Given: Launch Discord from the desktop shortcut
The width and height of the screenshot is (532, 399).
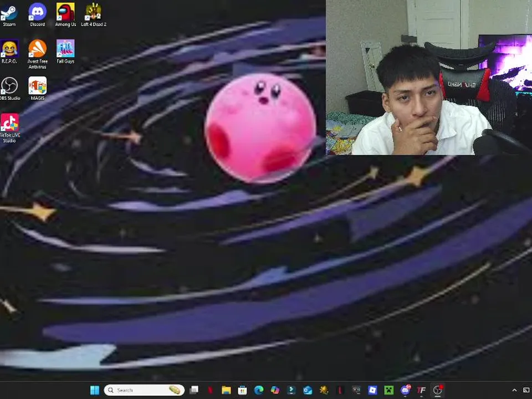Looking at the screenshot, I should click(x=37, y=15).
